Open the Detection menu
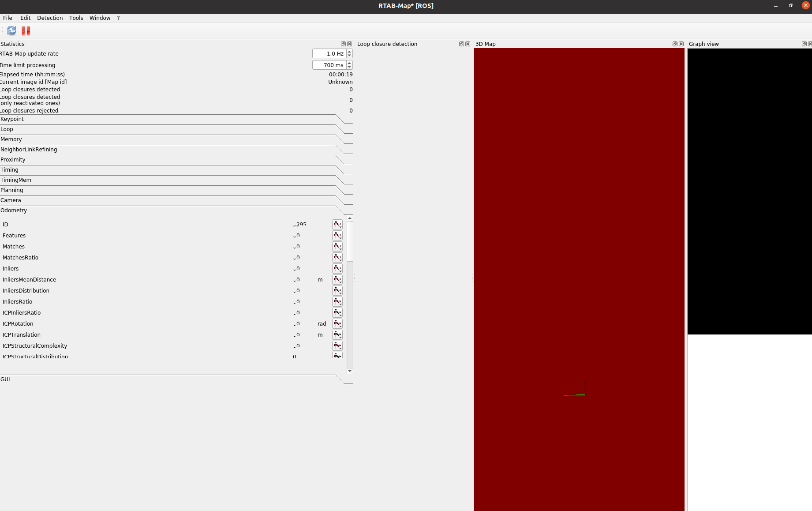 coord(50,18)
